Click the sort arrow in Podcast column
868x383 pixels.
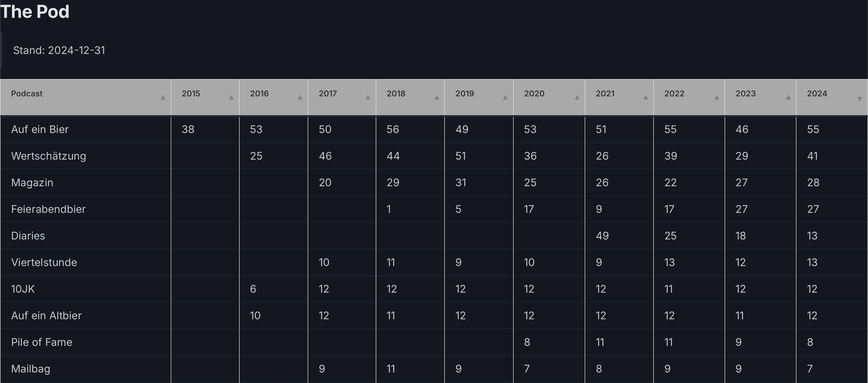point(163,98)
